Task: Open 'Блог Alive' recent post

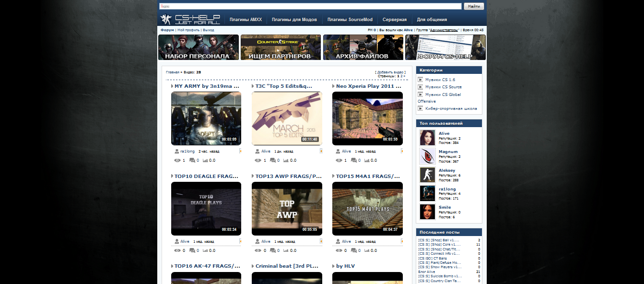Action: 427,272
